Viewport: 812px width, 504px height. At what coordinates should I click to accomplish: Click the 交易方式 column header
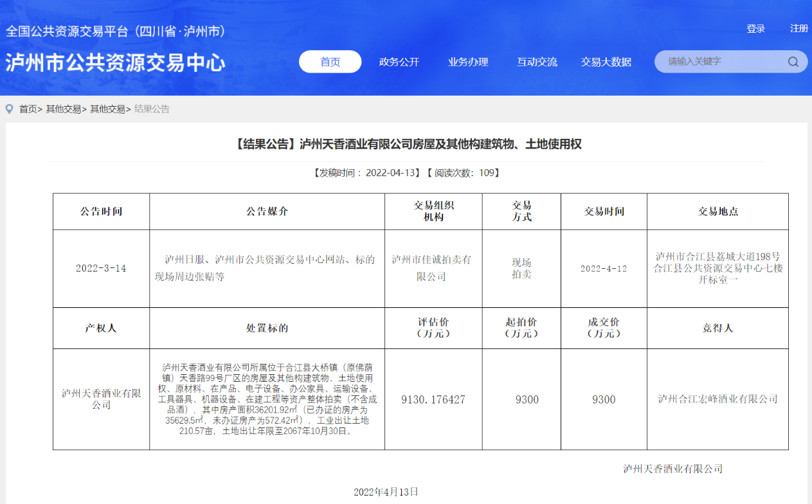(522, 212)
